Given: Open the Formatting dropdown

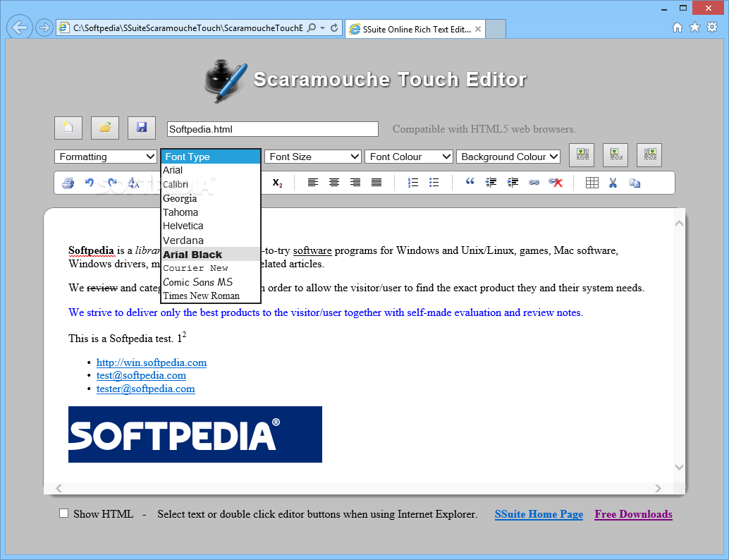Looking at the screenshot, I should click(106, 157).
